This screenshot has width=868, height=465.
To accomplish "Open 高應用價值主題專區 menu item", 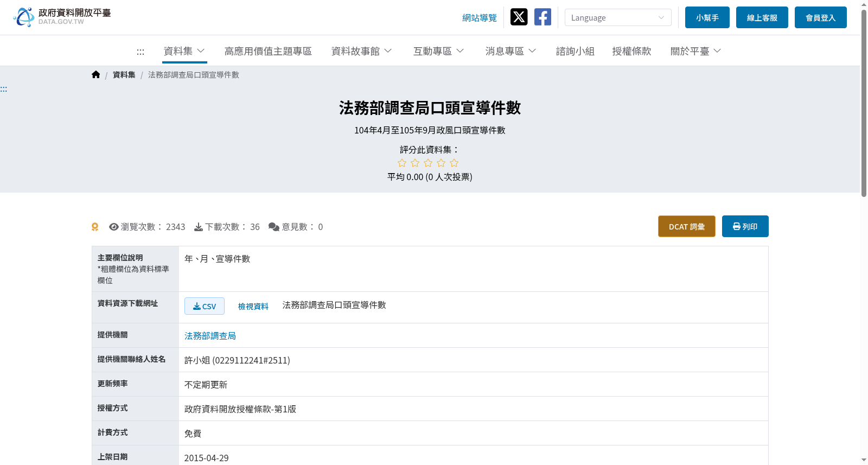I will coord(268,51).
